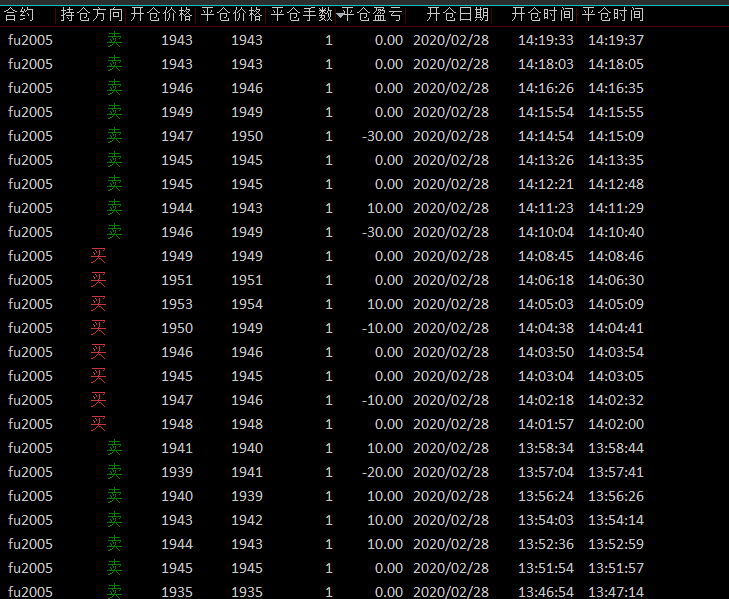Image resolution: width=729 pixels, height=599 pixels.
Task: Click fu2005 in the 13:46:54 row
Action: tap(30, 592)
